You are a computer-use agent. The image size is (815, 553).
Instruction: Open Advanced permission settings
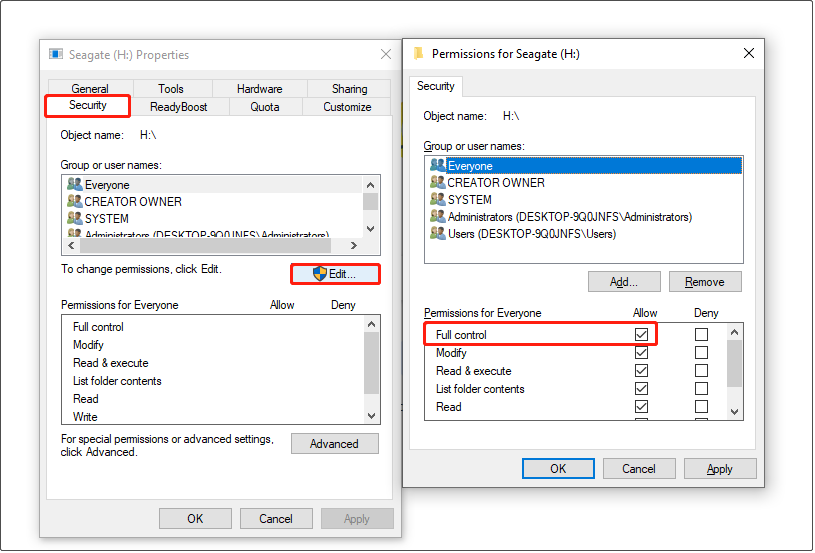(x=334, y=444)
